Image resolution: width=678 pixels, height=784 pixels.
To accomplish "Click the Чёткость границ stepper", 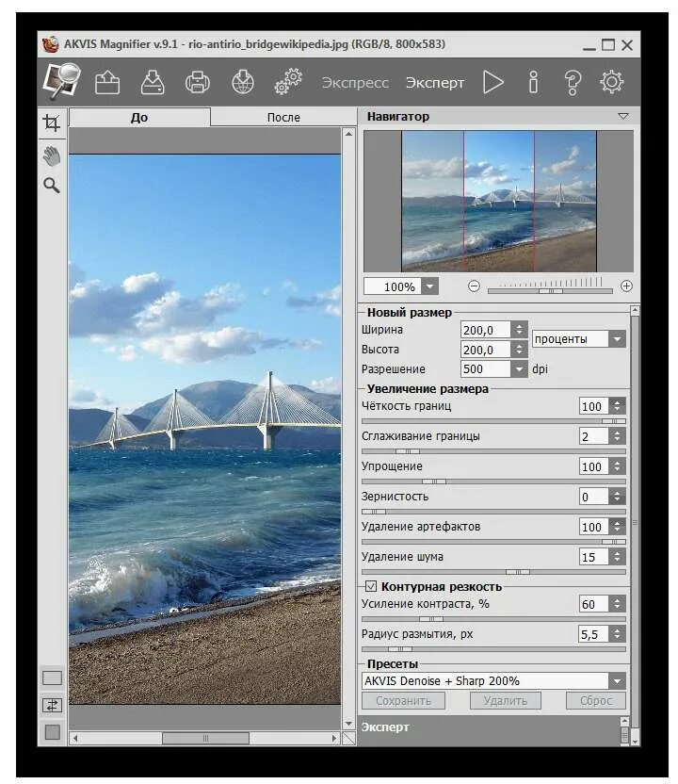I will pyautogui.click(x=617, y=406).
